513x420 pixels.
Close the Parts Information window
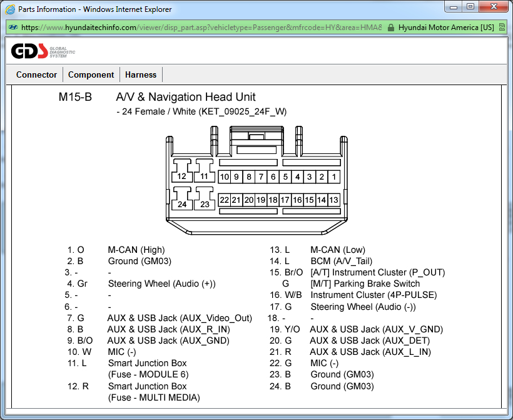point(494,7)
